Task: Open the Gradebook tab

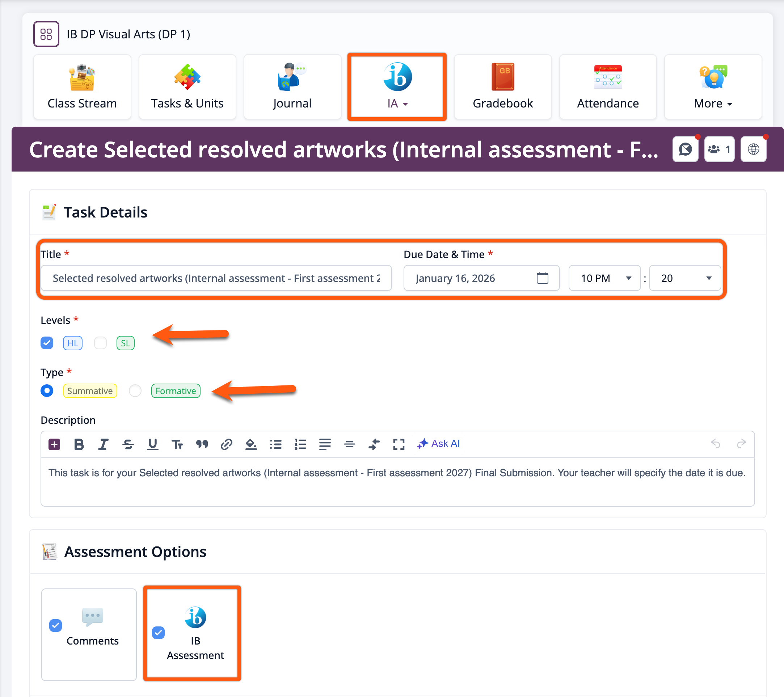Action: [502, 87]
